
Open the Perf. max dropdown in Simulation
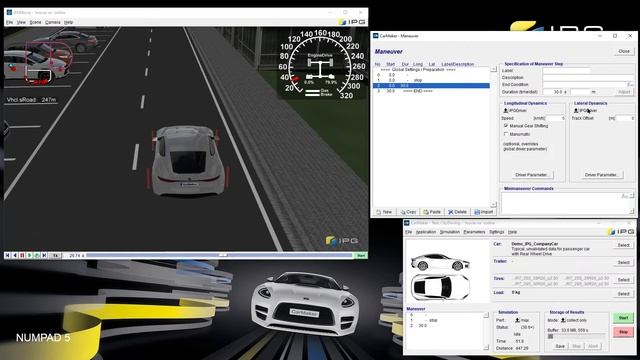click(x=522, y=320)
